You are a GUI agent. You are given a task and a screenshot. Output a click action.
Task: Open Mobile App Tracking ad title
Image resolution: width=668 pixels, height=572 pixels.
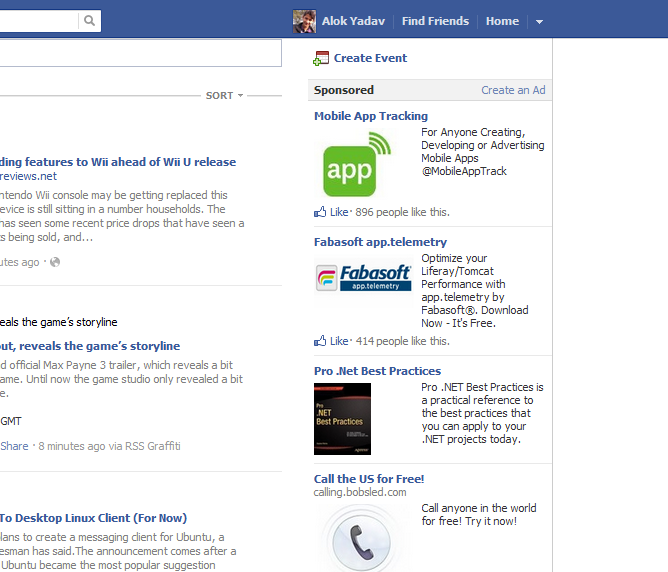[x=371, y=116]
